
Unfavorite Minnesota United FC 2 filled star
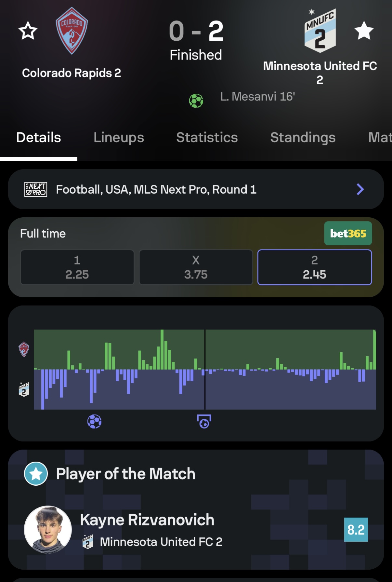[364, 31]
